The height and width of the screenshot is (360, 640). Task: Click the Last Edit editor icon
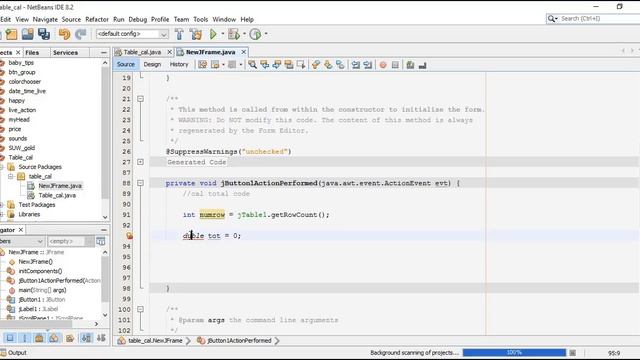click(x=202, y=64)
